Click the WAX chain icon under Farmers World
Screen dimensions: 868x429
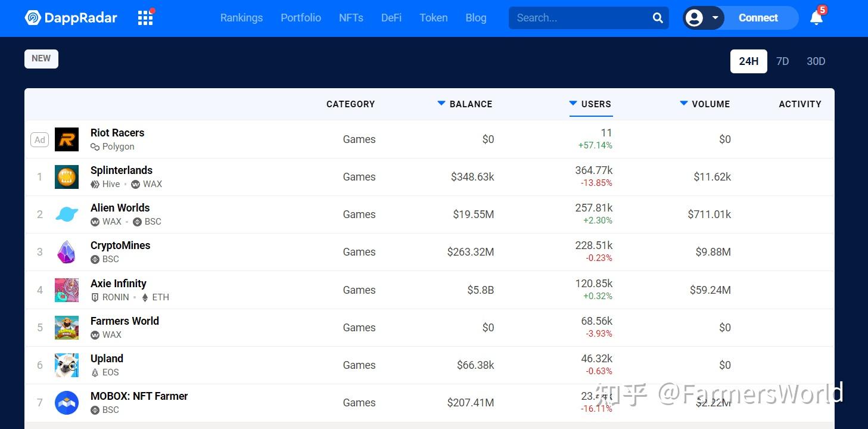tap(95, 335)
